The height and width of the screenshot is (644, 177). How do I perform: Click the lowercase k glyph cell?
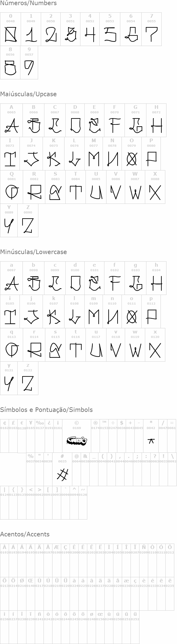click(x=54, y=311)
